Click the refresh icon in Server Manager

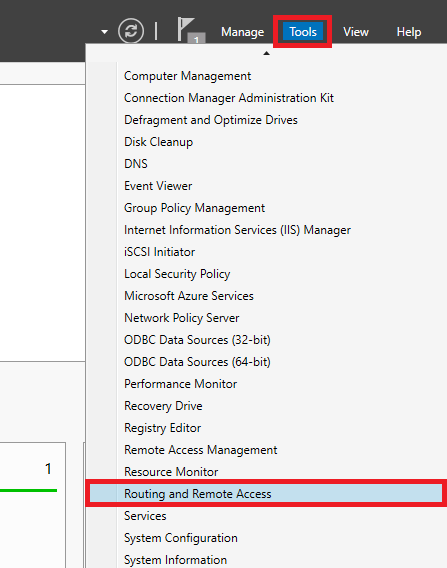[131, 31]
